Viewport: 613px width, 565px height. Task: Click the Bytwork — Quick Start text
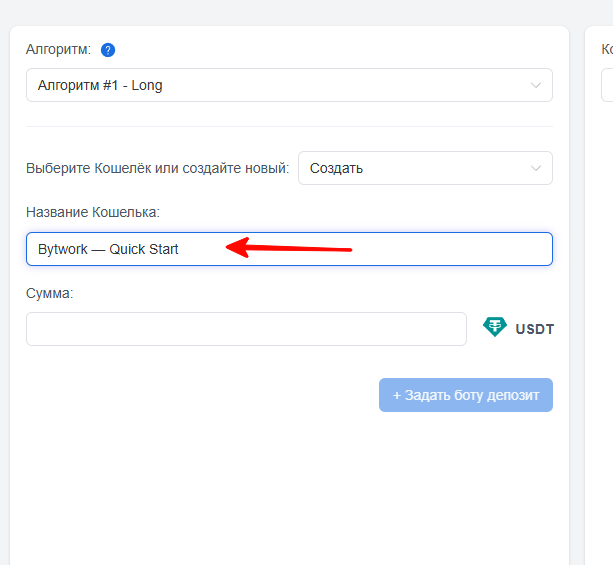pos(108,249)
